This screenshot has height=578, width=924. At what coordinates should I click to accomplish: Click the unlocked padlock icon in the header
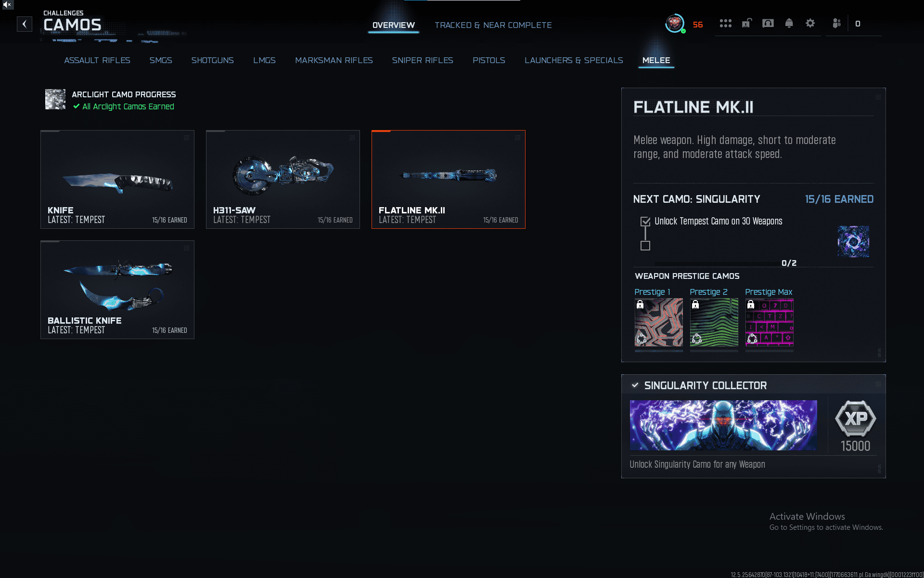tap(746, 23)
